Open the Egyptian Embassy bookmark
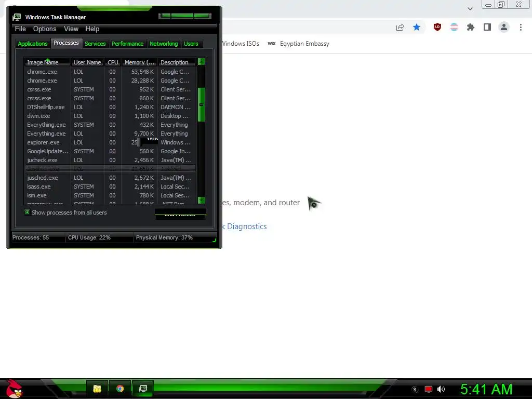 (x=299, y=44)
